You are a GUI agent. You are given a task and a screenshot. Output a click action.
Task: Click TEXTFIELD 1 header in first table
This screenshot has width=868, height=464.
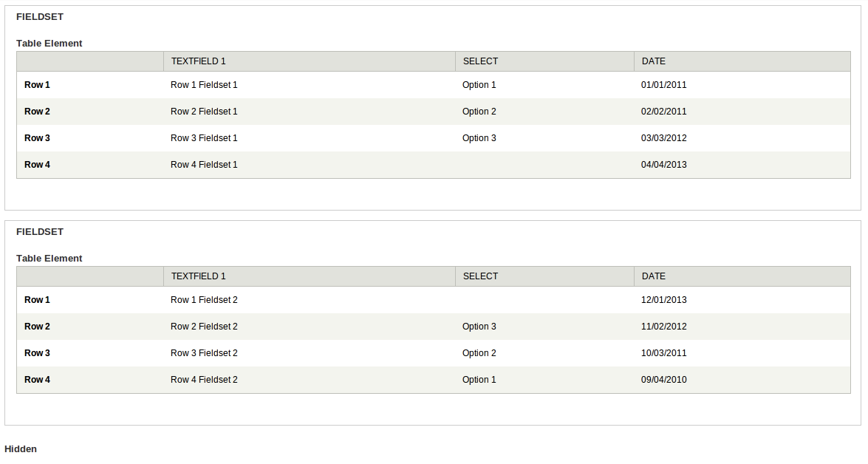309,61
